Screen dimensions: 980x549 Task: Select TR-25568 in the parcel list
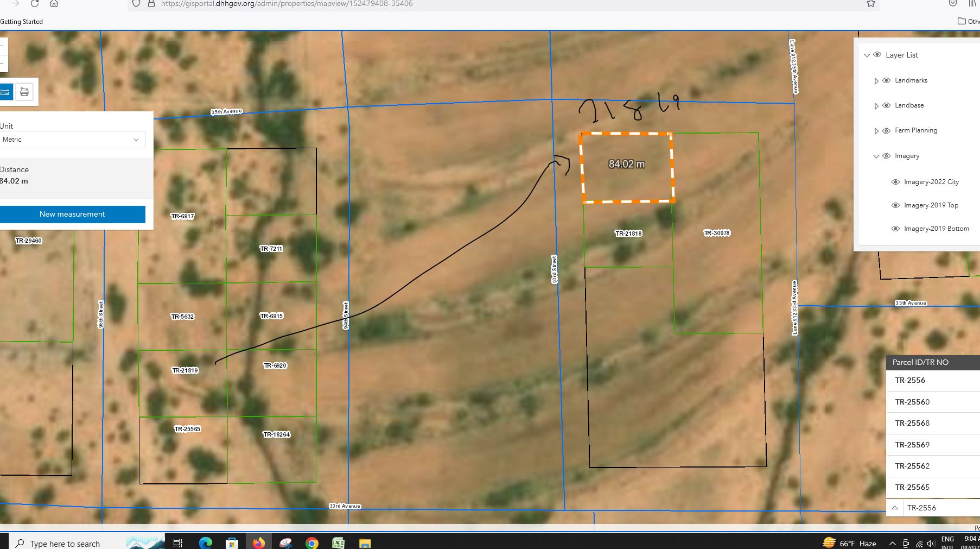[933, 423]
